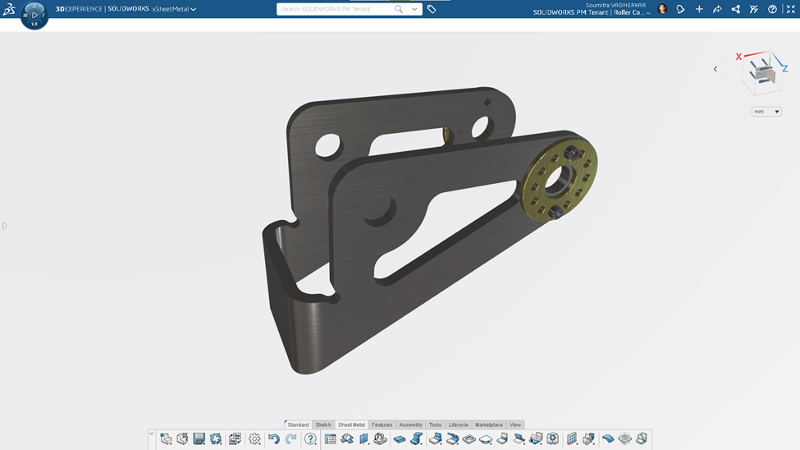The height and width of the screenshot is (450, 800).
Task: Click the tag icon beside search bar
Action: pos(431,9)
